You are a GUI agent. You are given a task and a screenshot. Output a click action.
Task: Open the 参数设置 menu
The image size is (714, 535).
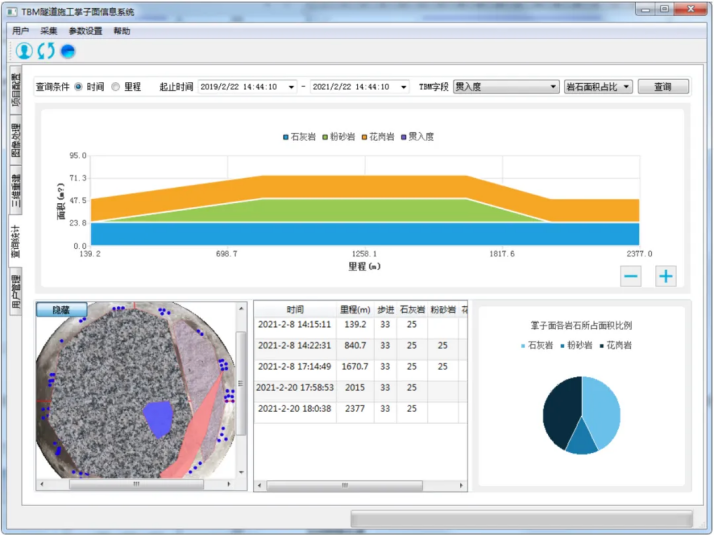point(85,31)
